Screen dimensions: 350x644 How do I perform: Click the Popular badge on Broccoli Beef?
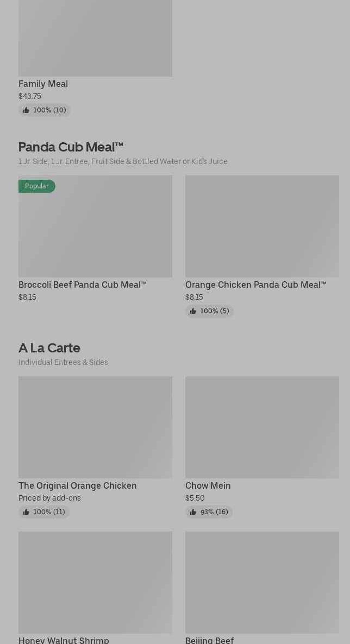[36, 186]
